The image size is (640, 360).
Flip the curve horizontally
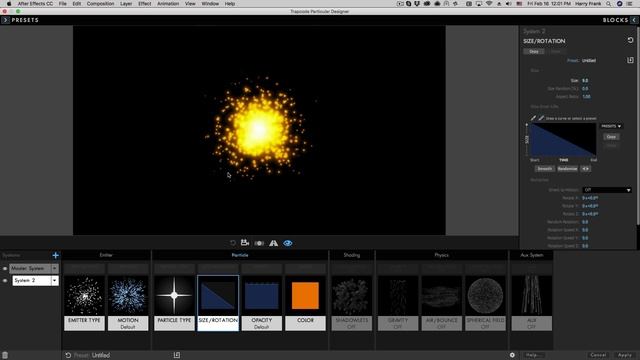586,169
